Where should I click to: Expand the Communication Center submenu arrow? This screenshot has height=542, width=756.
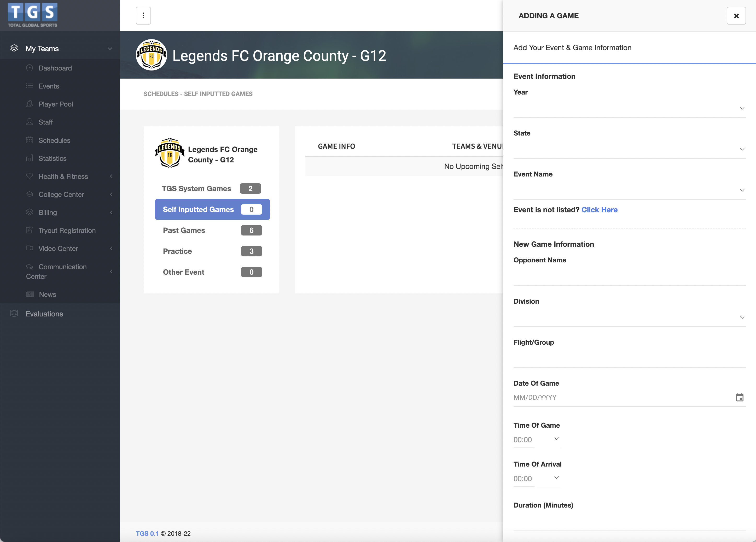(x=111, y=272)
